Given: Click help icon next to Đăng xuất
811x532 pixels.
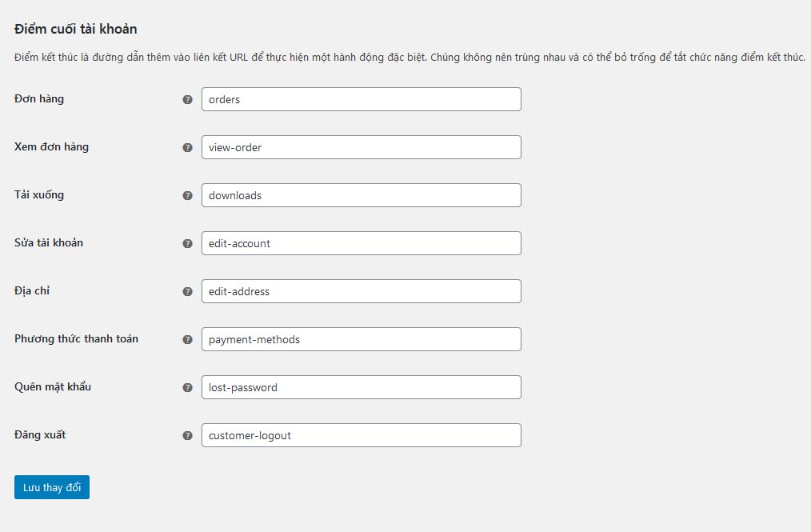Looking at the screenshot, I should (188, 436).
